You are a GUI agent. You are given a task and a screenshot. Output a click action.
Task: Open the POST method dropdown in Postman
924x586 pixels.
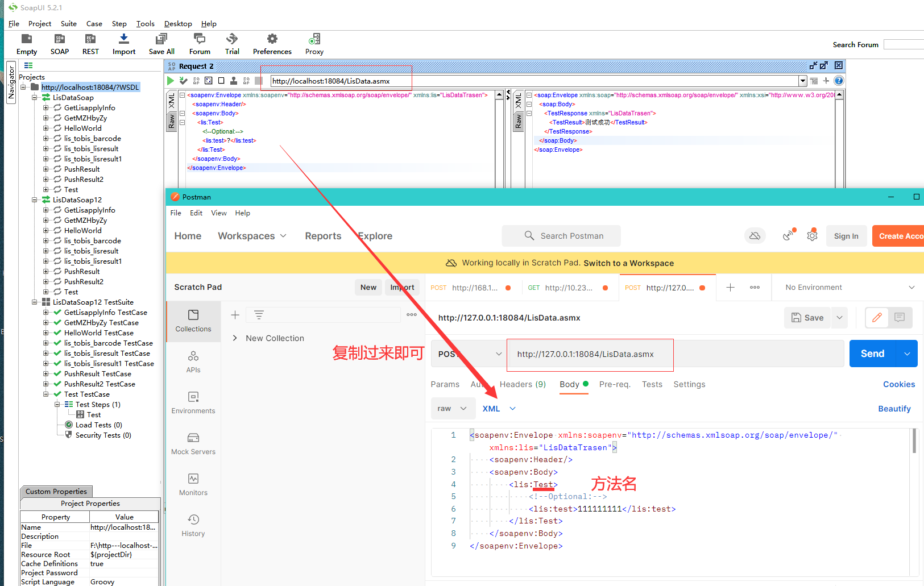tap(469, 354)
